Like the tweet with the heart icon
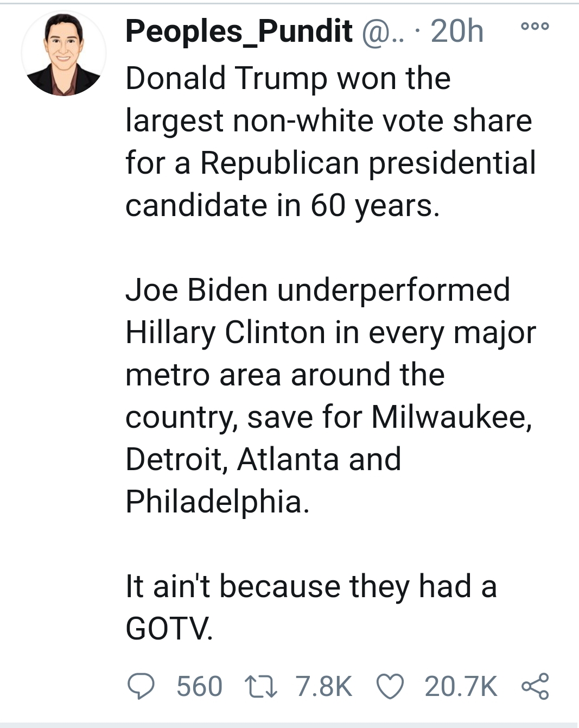The width and height of the screenshot is (579, 728). (x=390, y=686)
